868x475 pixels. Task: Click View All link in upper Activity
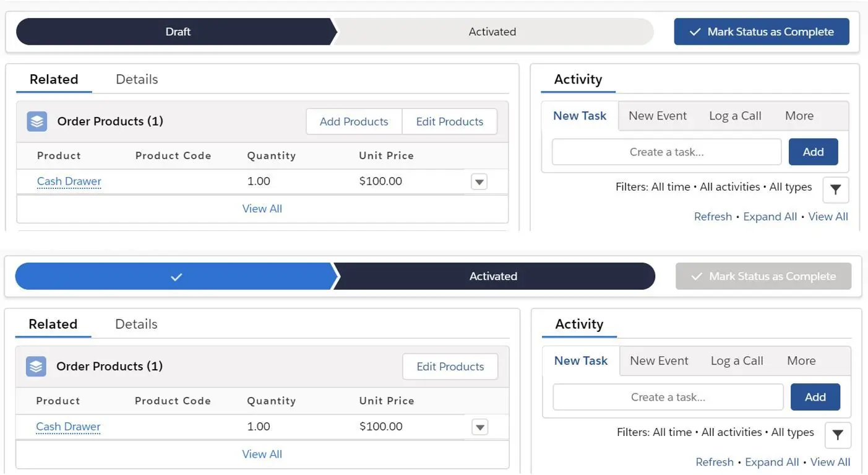828,217
